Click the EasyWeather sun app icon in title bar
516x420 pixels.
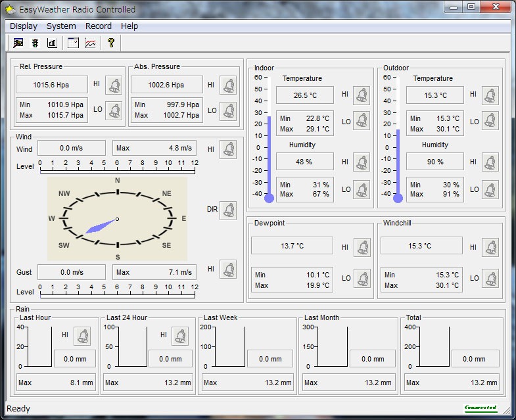11,9
